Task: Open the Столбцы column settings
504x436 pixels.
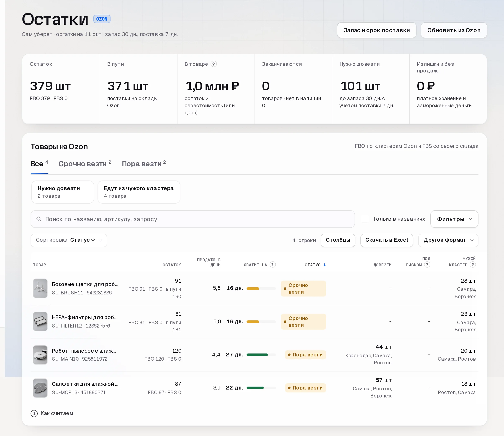Action: (338, 240)
